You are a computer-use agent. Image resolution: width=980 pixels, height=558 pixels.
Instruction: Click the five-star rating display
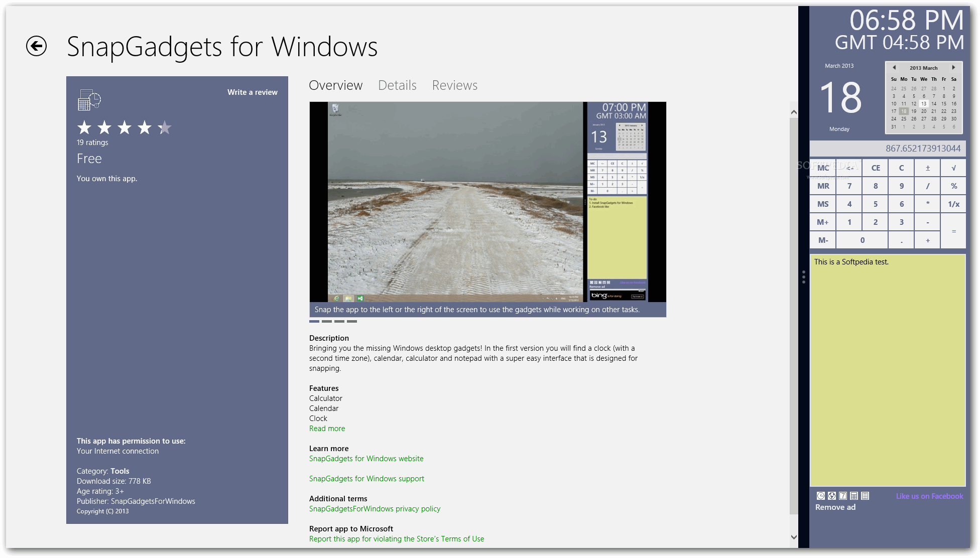tap(124, 128)
